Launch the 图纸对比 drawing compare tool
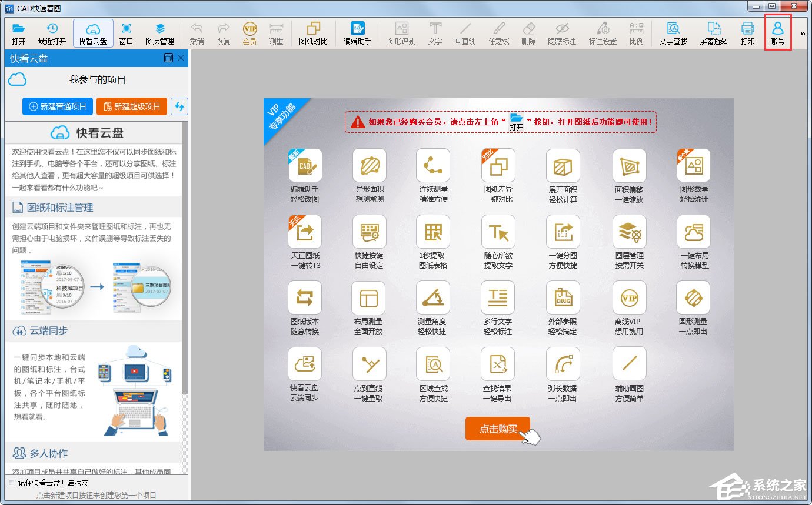Screen dimensions: 812x505 point(314,32)
